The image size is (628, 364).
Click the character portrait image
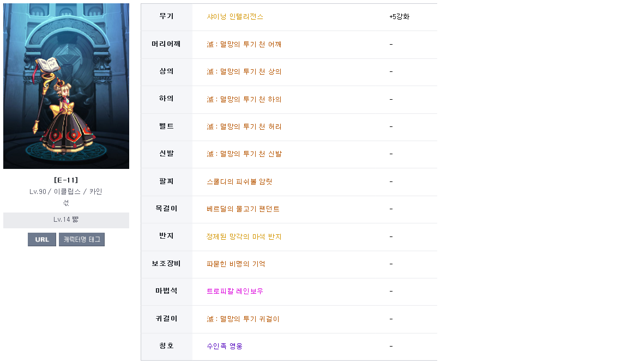66,86
